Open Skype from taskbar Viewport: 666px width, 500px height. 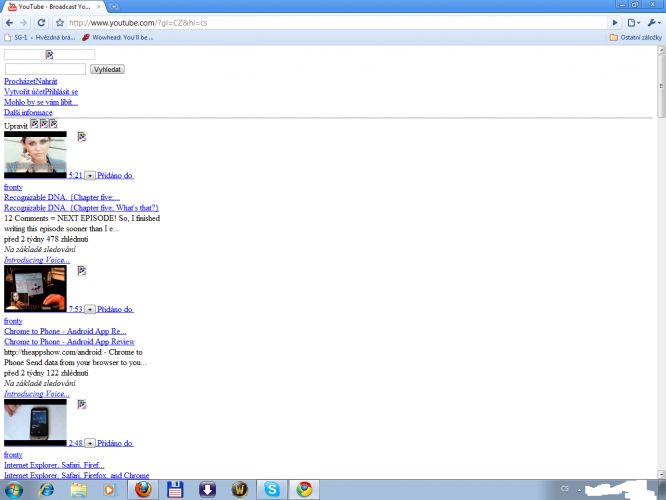[x=271, y=490]
